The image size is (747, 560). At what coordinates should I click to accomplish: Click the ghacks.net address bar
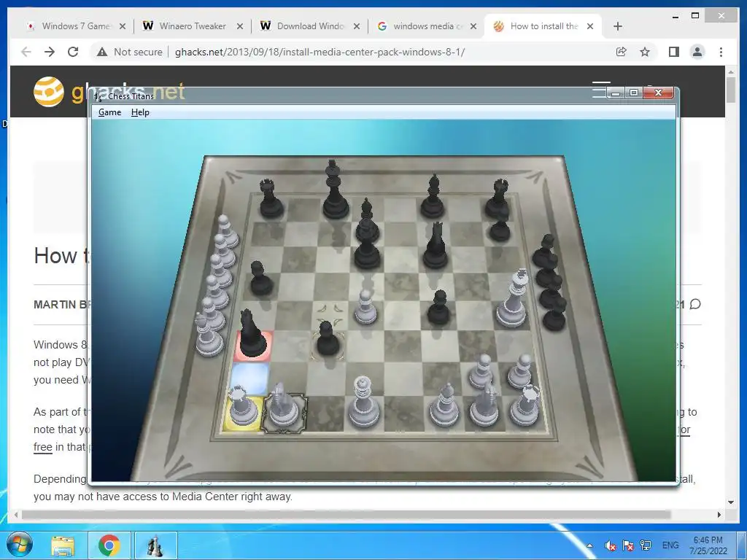click(320, 52)
